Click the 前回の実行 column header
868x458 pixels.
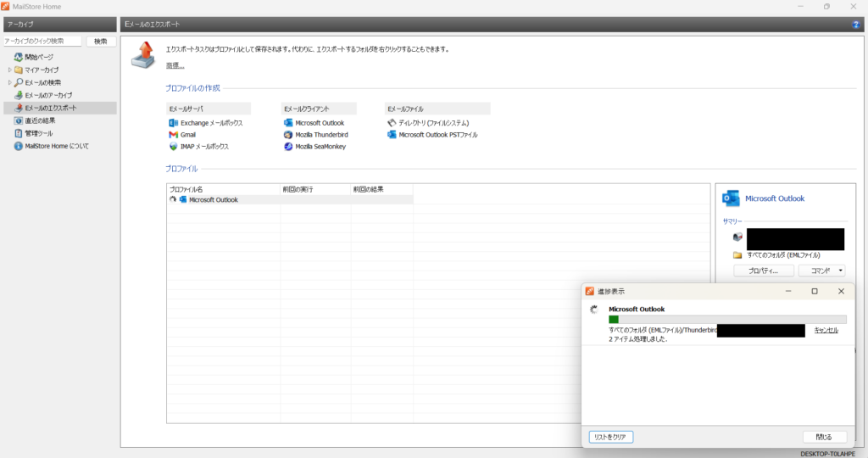[x=315, y=189]
